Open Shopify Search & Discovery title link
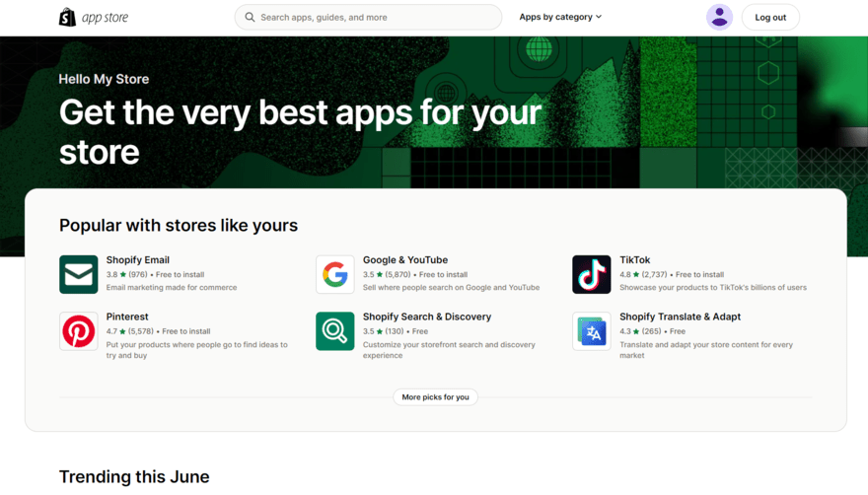 pyautogui.click(x=427, y=317)
